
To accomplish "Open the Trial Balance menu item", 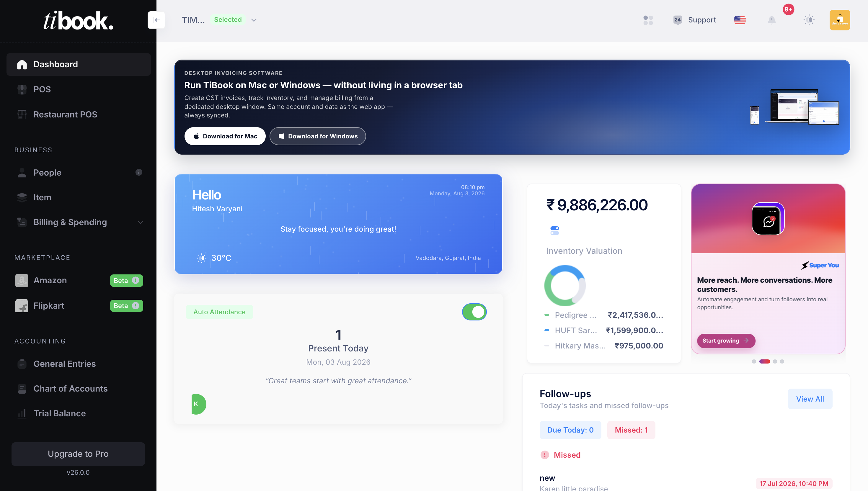I will [78, 413].
